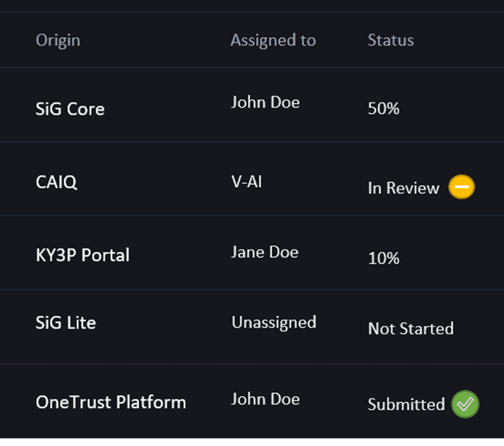Click the V-AI assignee for CAIQ
The image size is (504, 446).
[x=247, y=182]
